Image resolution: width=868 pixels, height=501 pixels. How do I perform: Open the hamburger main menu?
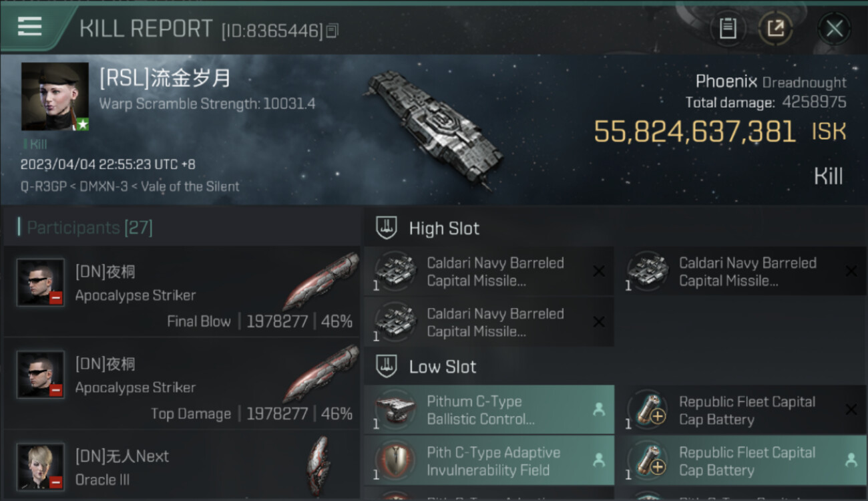(x=30, y=27)
